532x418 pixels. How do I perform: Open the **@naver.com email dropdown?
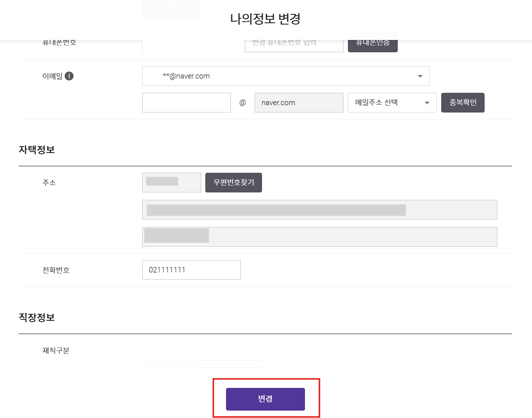286,76
